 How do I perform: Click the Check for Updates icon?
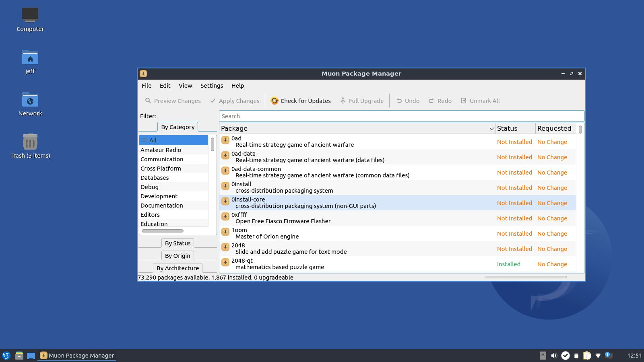pyautogui.click(x=275, y=101)
